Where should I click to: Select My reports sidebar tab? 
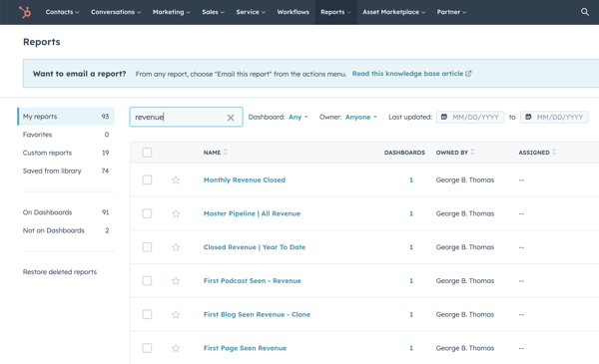[66, 117]
